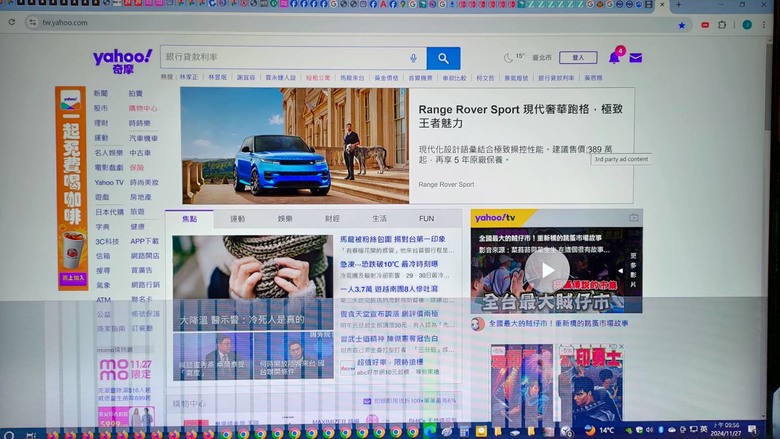Open the Windows notification center icon
The height and width of the screenshot is (439, 780).
pyautogui.click(x=753, y=430)
